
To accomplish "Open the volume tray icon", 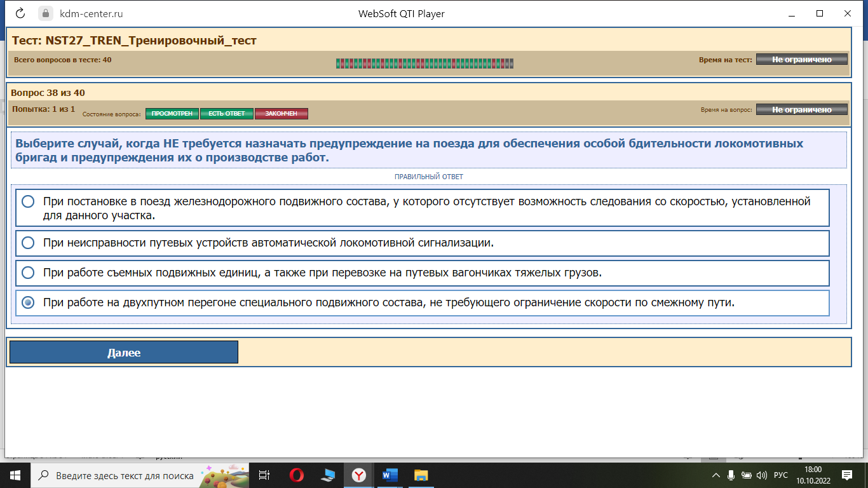I will pyautogui.click(x=763, y=475).
